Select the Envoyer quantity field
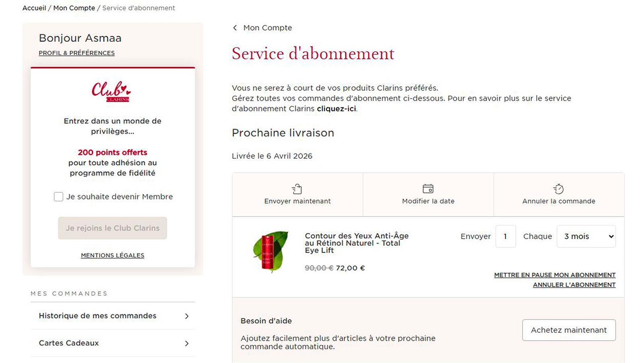Screen dimensions: 644x363 506,236
